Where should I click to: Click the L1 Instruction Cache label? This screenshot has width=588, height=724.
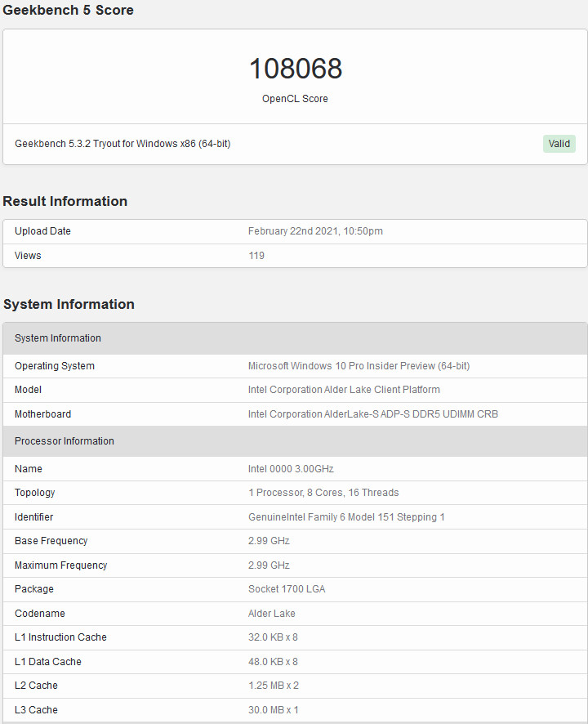pos(60,637)
